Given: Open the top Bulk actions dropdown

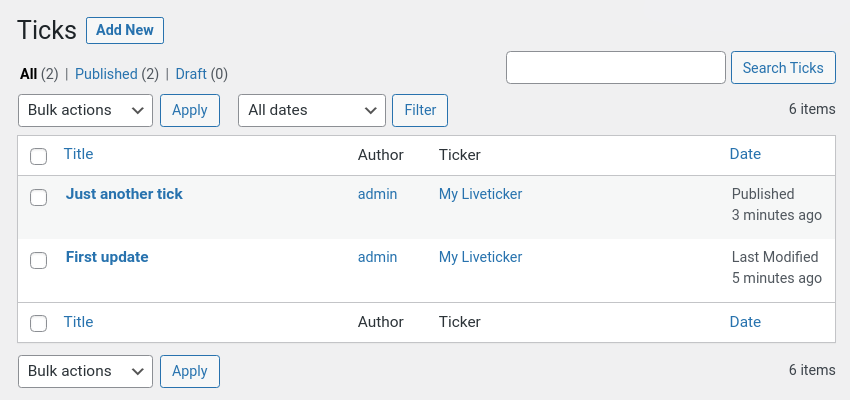Looking at the screenshot, I should (x=85, y=111).
